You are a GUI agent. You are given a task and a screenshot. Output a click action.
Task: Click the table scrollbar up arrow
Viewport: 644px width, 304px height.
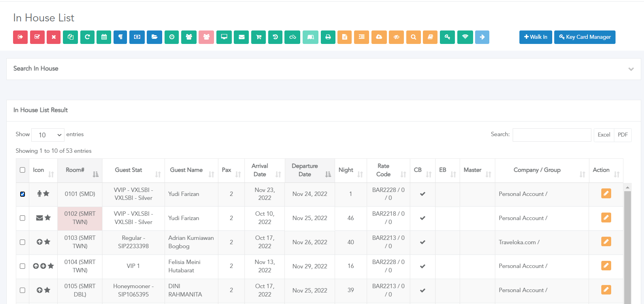[x=627, y=187]
